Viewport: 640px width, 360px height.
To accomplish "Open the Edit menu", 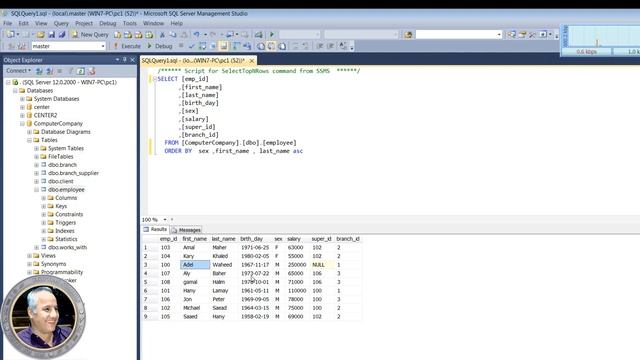I will [23, 23].
